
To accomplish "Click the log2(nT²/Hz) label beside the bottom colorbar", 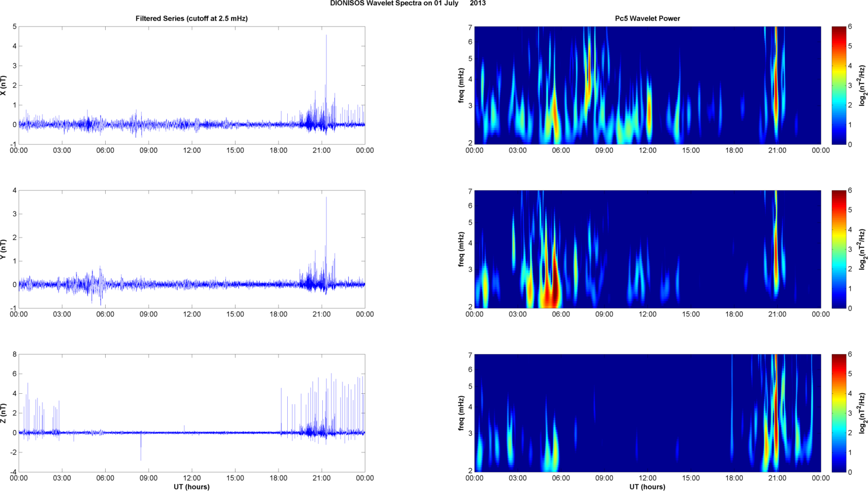I will pyautogui.click(x=862, y=413).
